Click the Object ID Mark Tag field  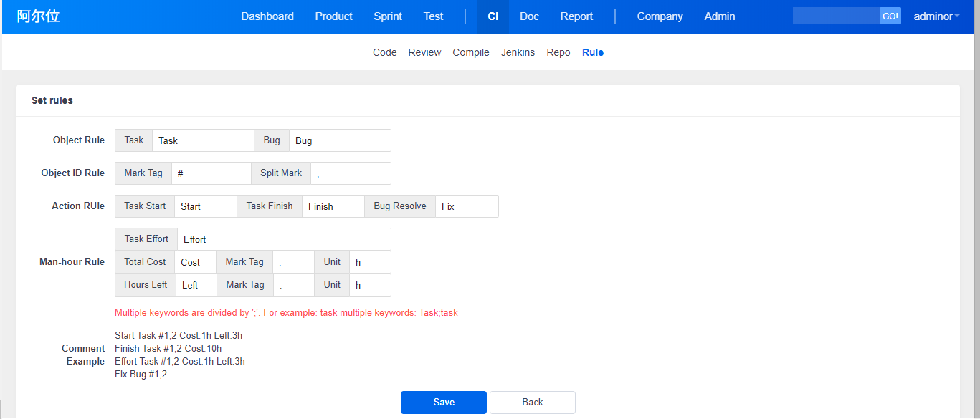[211, 173]
